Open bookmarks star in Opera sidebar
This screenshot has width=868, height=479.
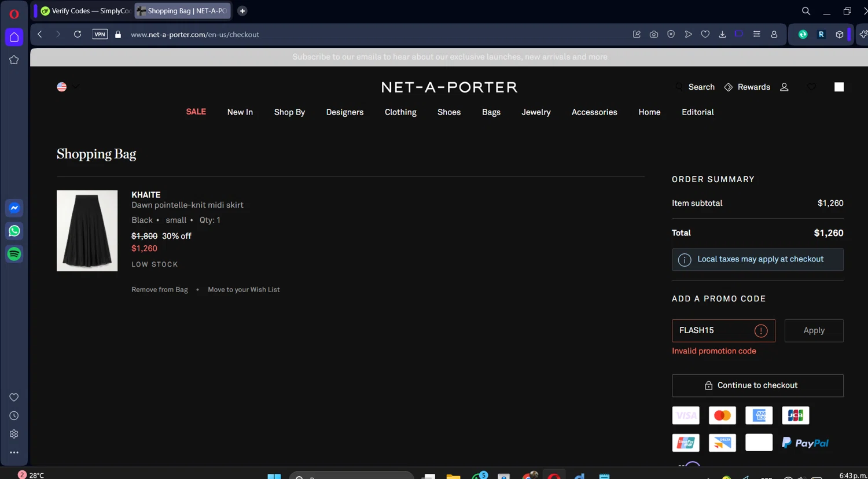14,60
